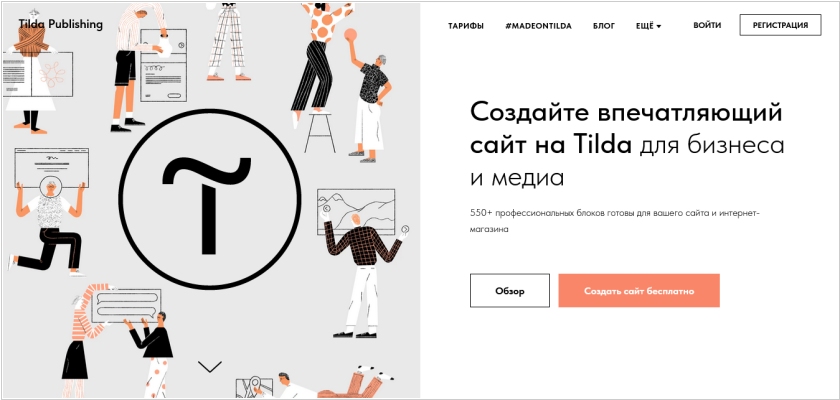The width and height of the screenshot is (840, 400).
Task: Click the small bird icon above Tilda Publishing
Action: pos(35,12)
